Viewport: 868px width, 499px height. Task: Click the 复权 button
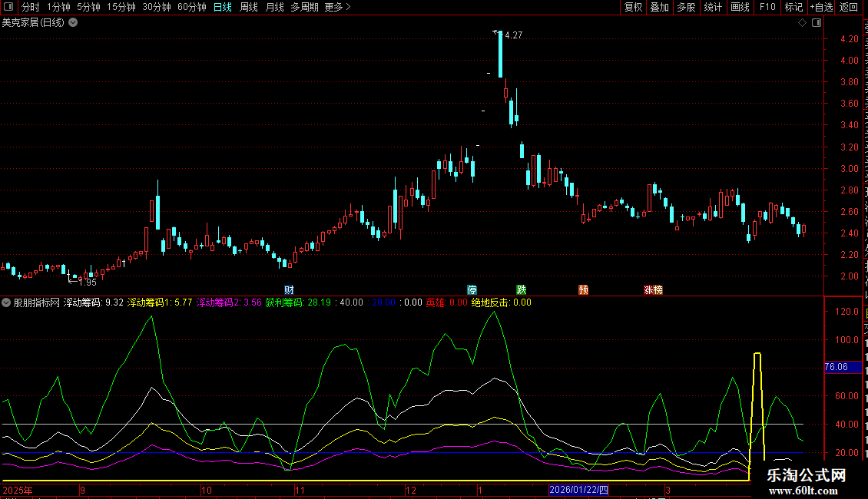click(x=633, y=7)
